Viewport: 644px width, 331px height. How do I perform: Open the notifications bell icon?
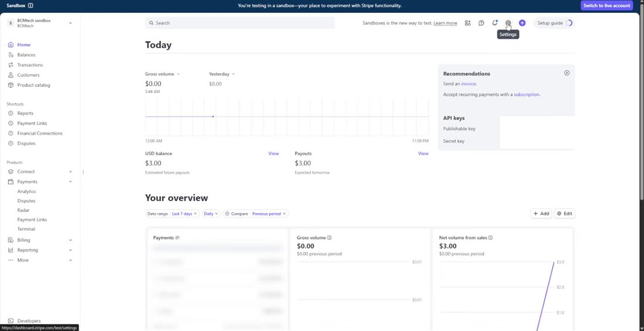[495, 23]
